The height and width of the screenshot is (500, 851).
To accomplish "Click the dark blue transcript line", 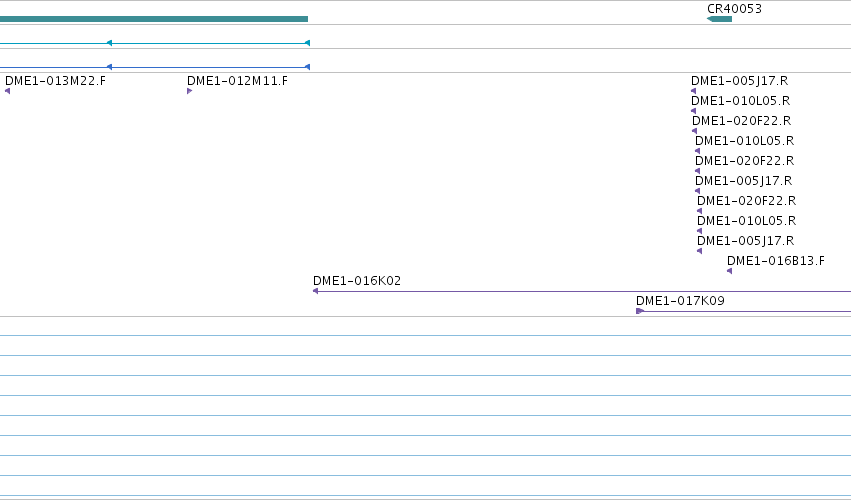I will pos(155,67).
